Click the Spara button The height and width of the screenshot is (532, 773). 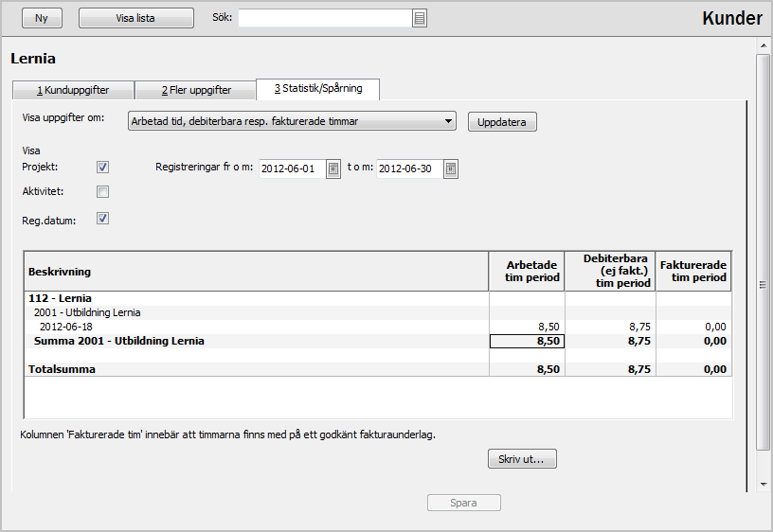pos(464,503)
